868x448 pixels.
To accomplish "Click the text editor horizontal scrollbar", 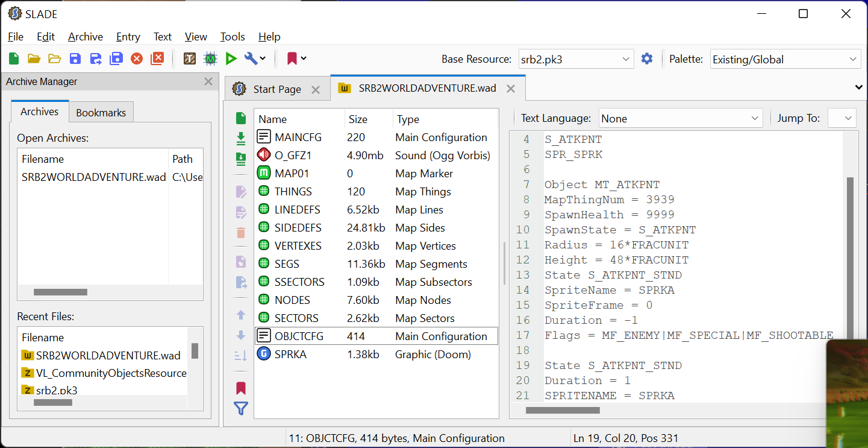I will coord(563,411).
